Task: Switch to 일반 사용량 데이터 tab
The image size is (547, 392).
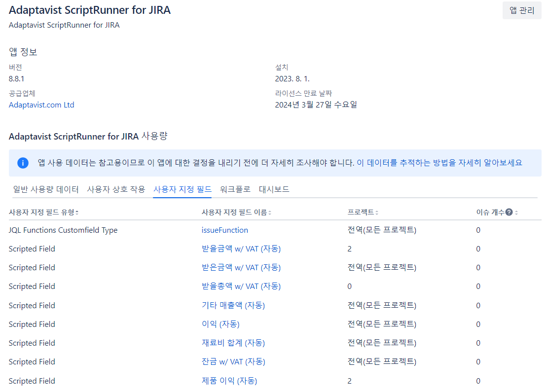Action: click(x=46, y=189)
